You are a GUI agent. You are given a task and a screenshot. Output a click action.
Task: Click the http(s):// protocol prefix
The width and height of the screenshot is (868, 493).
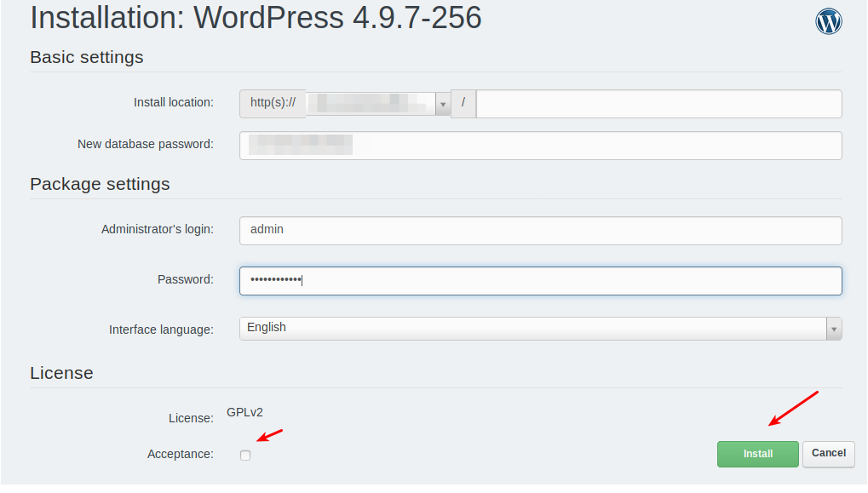[273, 103]
